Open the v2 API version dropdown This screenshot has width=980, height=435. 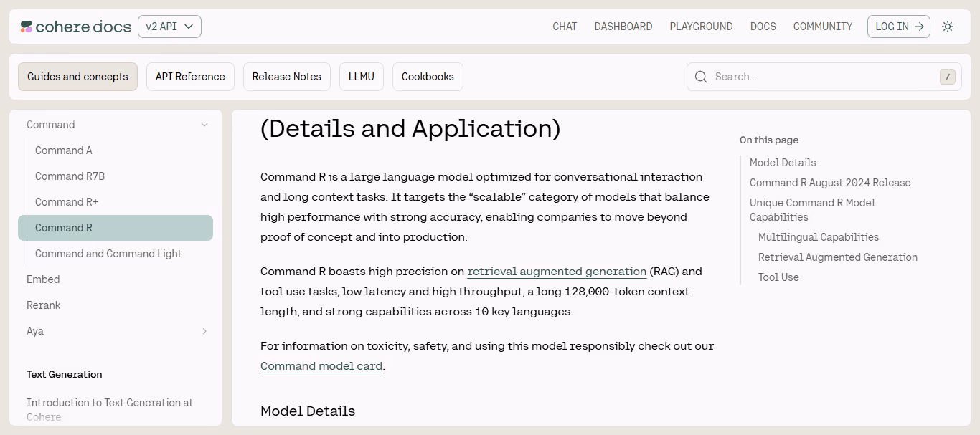point(169,27)
